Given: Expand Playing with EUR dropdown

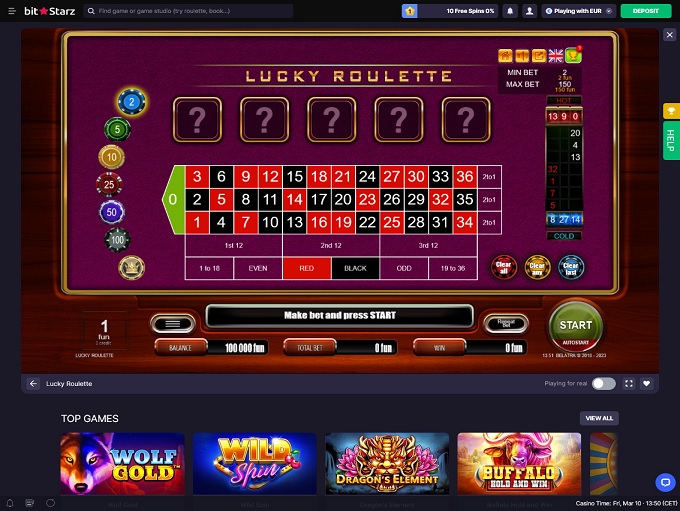Looking at the screenshot, I should (x=579, y=11).
